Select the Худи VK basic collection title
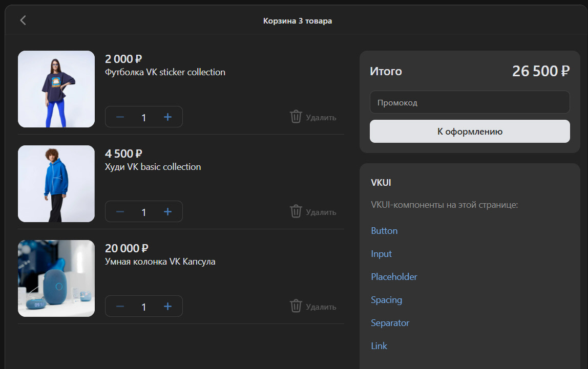Image resolution: width=588 pixels, height=369 pixels. 153,167
